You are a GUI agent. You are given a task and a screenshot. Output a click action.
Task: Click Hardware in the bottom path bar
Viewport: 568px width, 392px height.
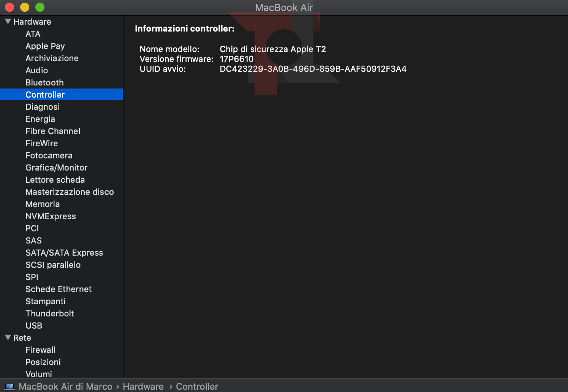coord(143,387)
